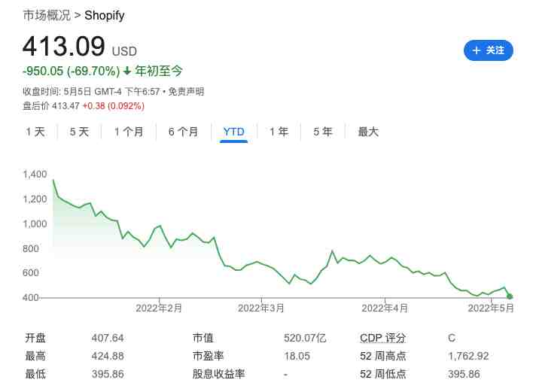This screenshot has width=536, height=392.
Task: Click the 52 周高点 value 1,762.92
Action: [x=468, y=356]
